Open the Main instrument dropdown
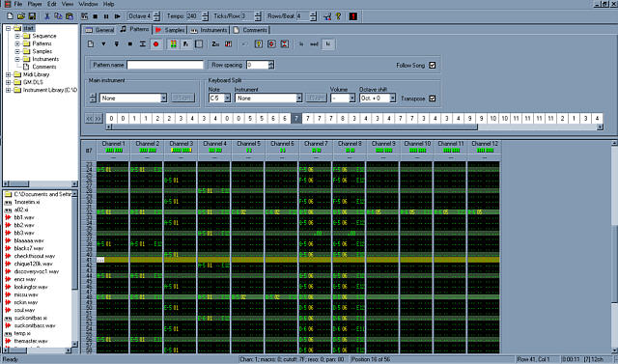Screen dimensions: 618x364 point(164,98)
